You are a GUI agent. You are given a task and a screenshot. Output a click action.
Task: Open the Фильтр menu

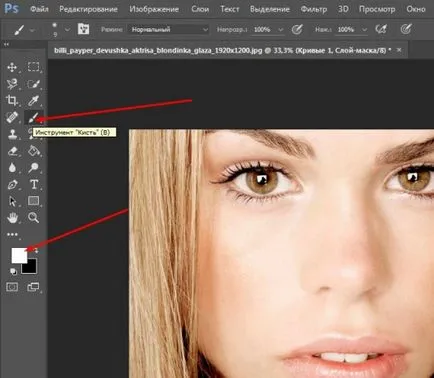[314, 9]
